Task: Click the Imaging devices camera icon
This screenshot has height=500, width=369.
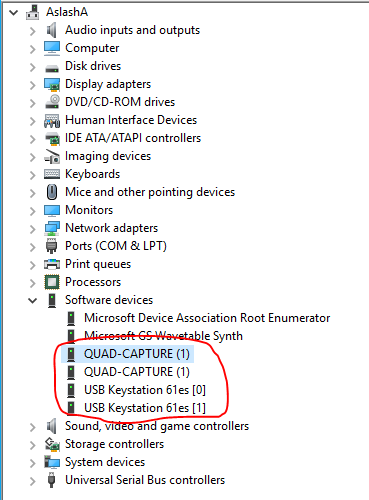Action: 52,156
